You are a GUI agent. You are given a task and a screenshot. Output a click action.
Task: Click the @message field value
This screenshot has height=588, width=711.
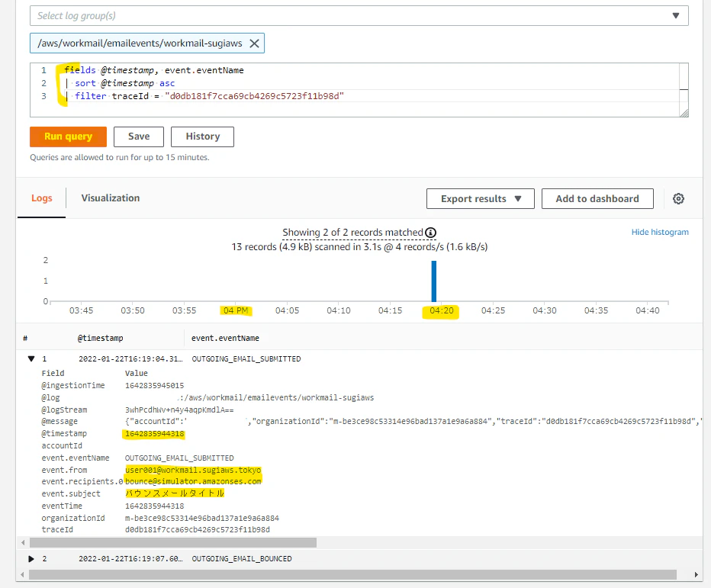[413, 422]
